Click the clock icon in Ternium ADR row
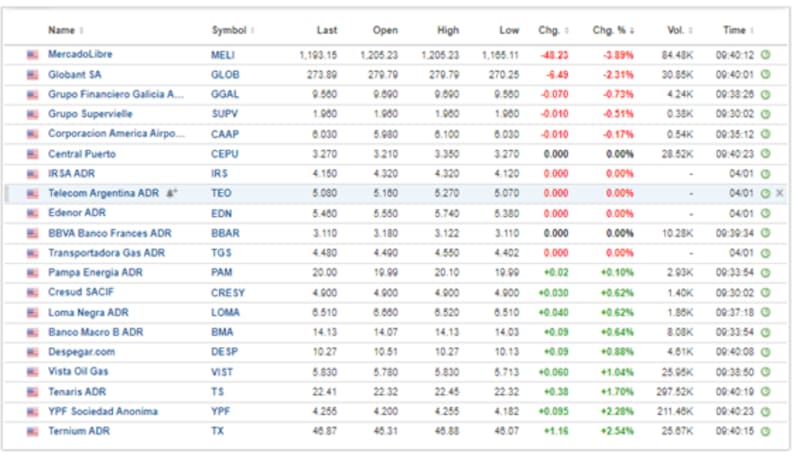 click(x=765, y=431)
